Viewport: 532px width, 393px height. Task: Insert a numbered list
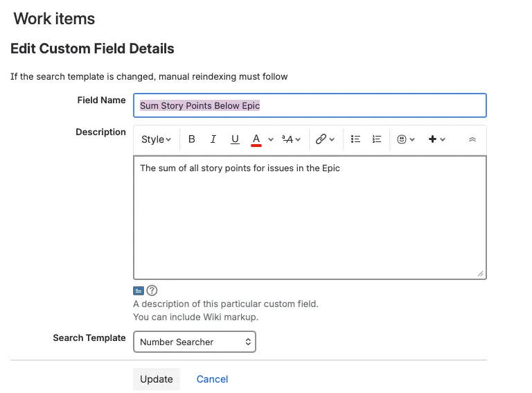(377, 139)
